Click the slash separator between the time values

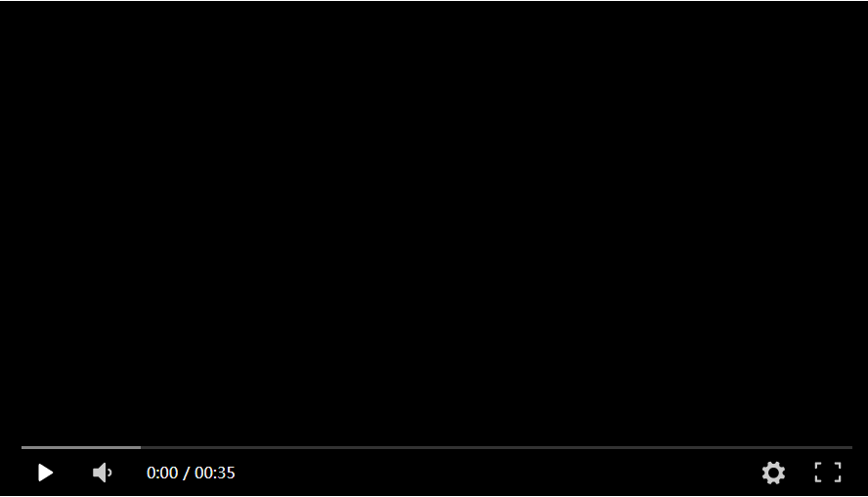click(187, 473)
